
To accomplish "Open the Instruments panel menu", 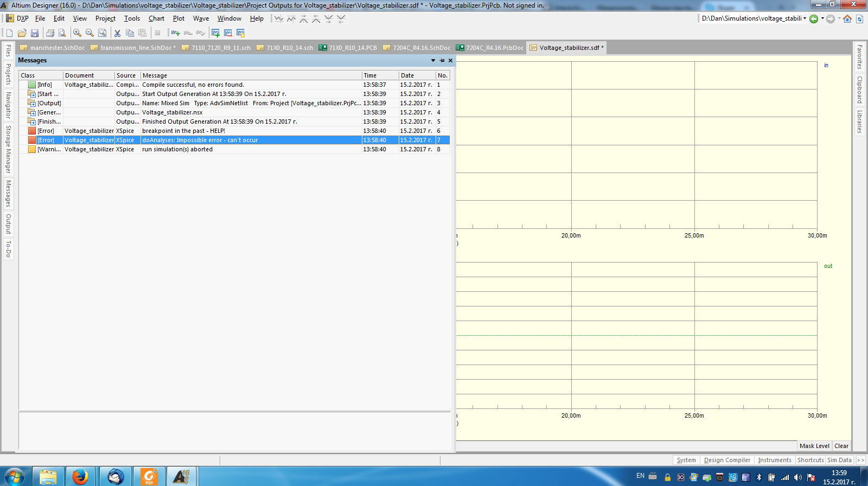I will tap(775, 460).
